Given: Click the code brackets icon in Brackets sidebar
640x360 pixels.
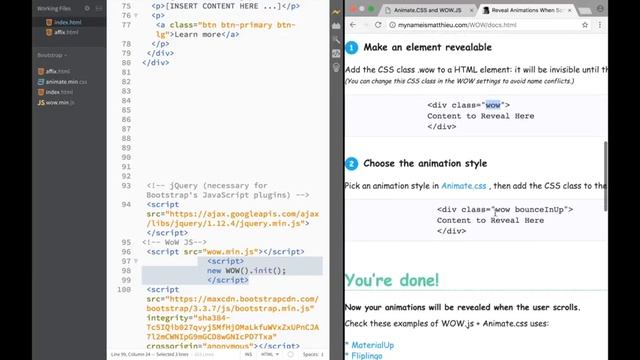Looking at the screenshot, I should (336, 53).
